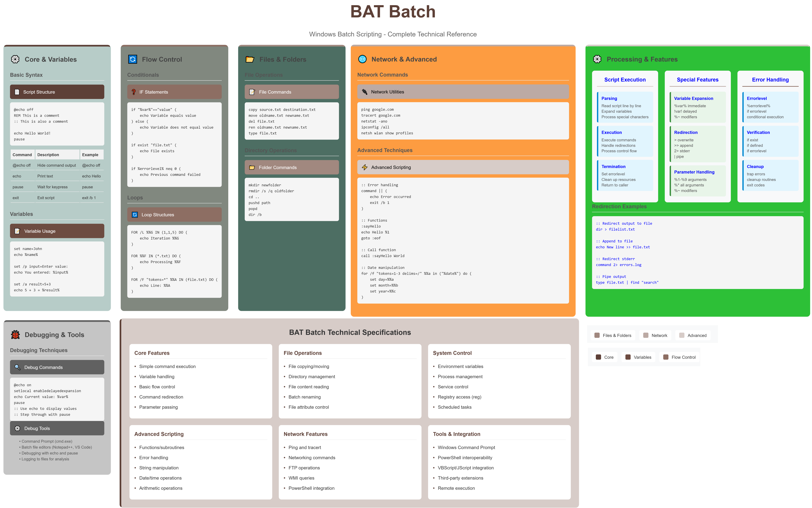Screen dimensions: 812x508
Task: Click the Network Features spec card title
Action: [x=305, y=434]
